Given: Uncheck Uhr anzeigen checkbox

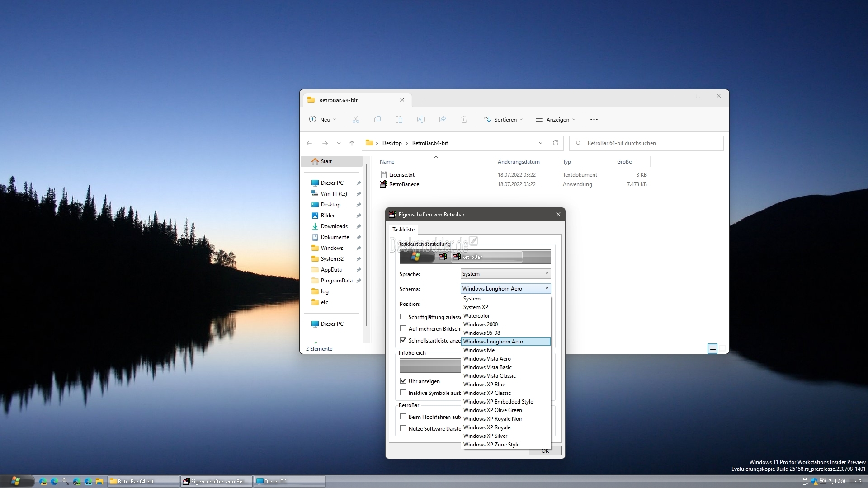Looking at the screenshot, I should (403, 381).
